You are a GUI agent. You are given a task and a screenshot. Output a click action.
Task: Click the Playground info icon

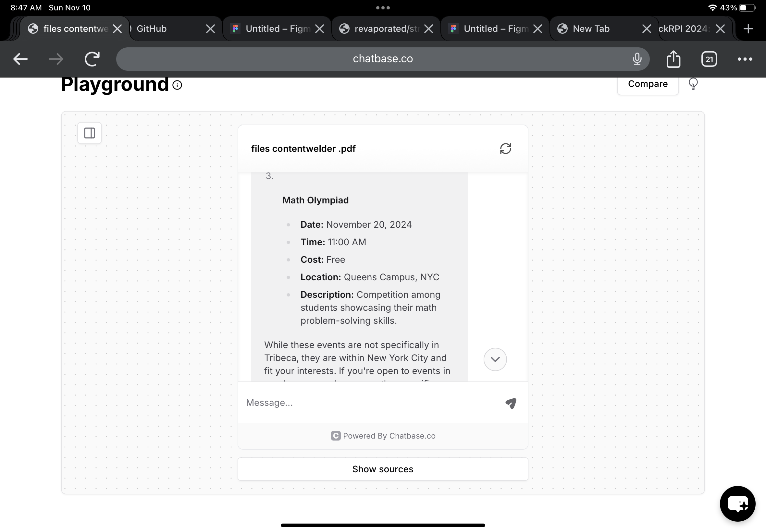[177, 85]
